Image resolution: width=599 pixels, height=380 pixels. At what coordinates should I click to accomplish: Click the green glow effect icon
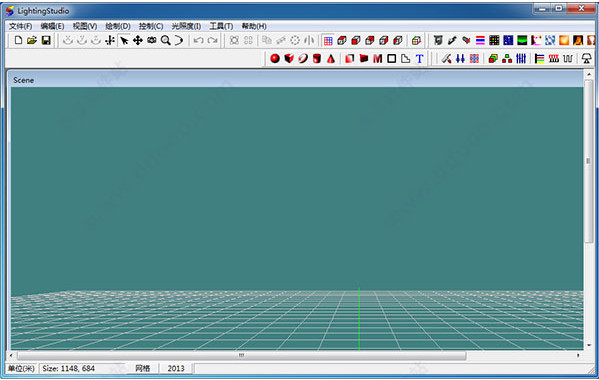522,40
